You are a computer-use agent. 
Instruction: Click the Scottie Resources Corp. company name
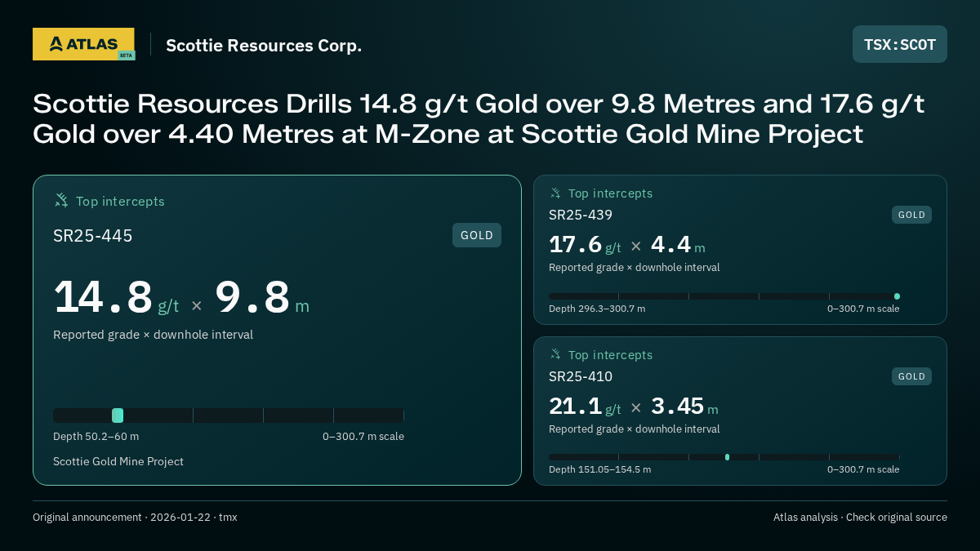[x=264, y=46]
